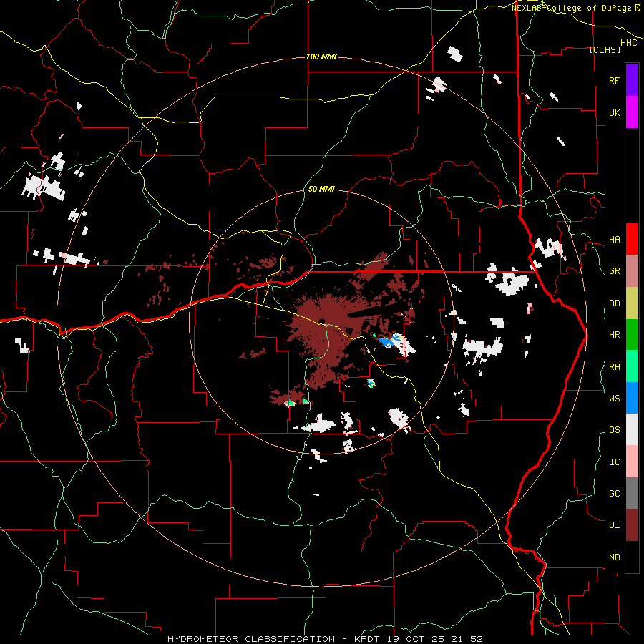Click the brown BI legend swatch
Image resolution: width=644 pixels, height=644 pixels.
(x=632, y=525)
